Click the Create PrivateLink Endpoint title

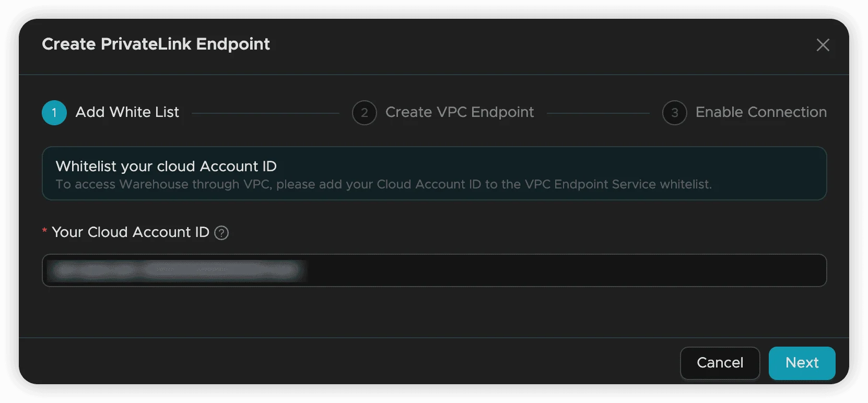pyautogui.click(x=156, y=44)
